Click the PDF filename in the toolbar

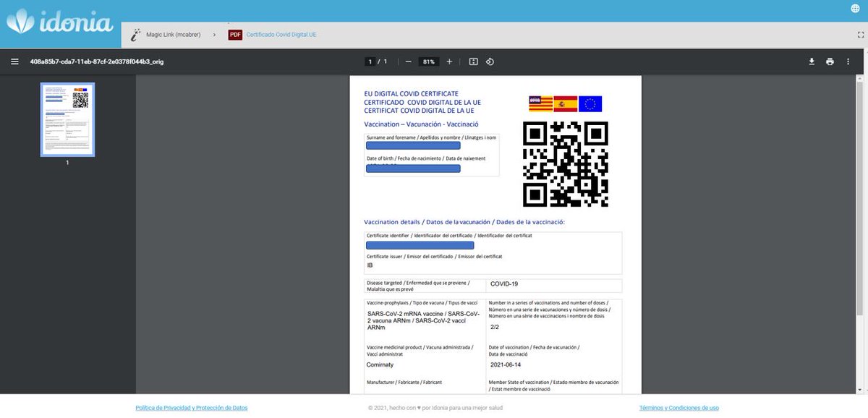point(97,61)
